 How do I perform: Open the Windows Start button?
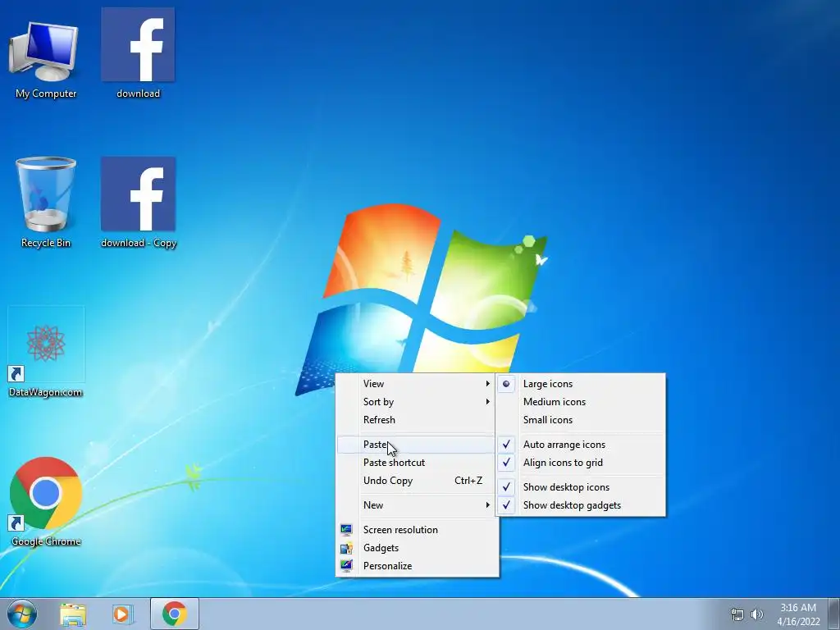(22, 614)
